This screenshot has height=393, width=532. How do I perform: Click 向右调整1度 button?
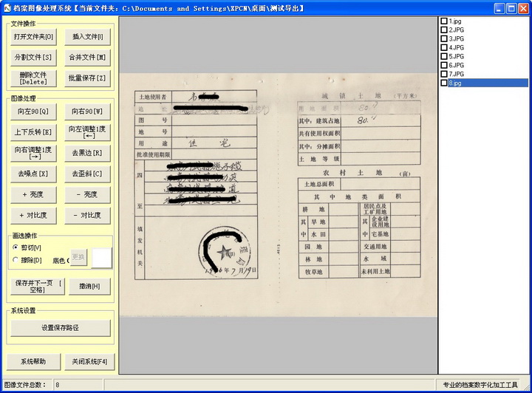33,153
